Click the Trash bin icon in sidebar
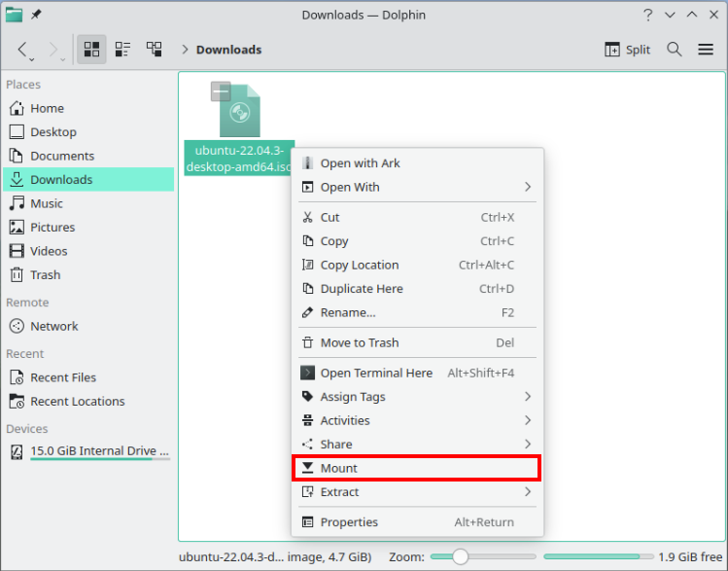This screenshot has width=728, height=571. pyautogui.click(x=17, y=274)
